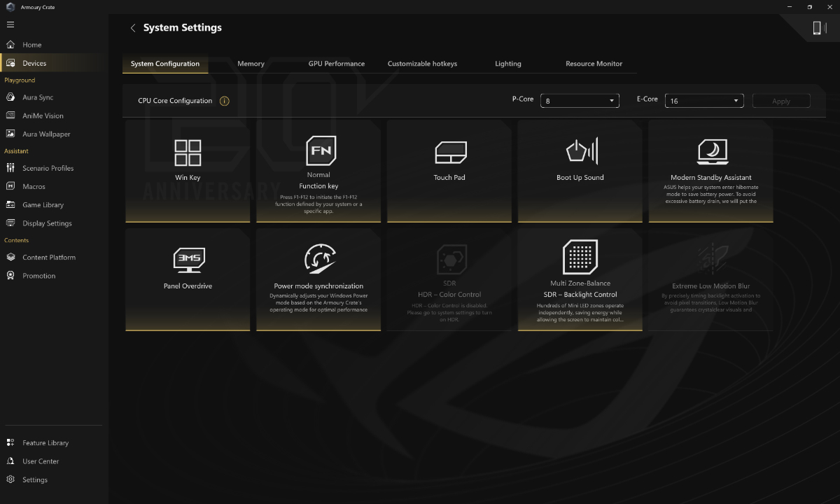Click the Multi Zone-Balance backlight icon

(x=580, y=257)
